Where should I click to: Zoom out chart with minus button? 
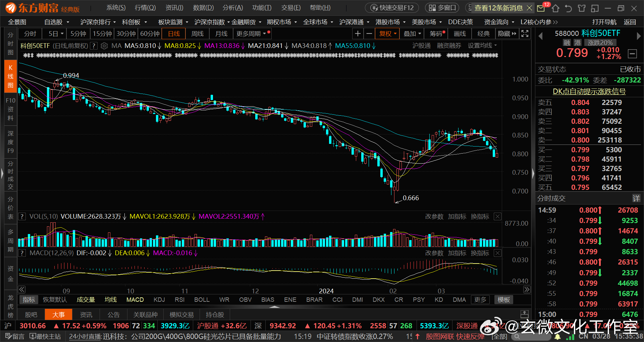[369, 34]
